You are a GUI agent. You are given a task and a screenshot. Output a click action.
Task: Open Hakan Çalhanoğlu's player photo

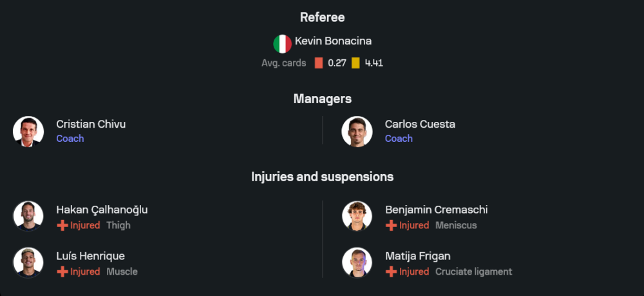pyautogui.click(x=28, y=216)
